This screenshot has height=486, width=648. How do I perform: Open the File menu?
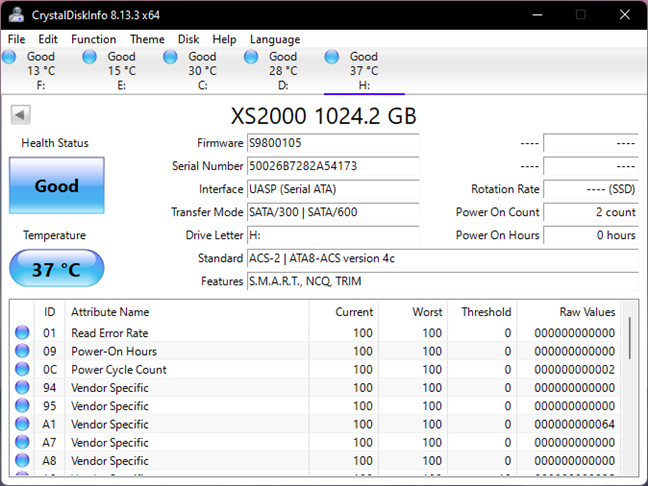(x=17, y=39)
